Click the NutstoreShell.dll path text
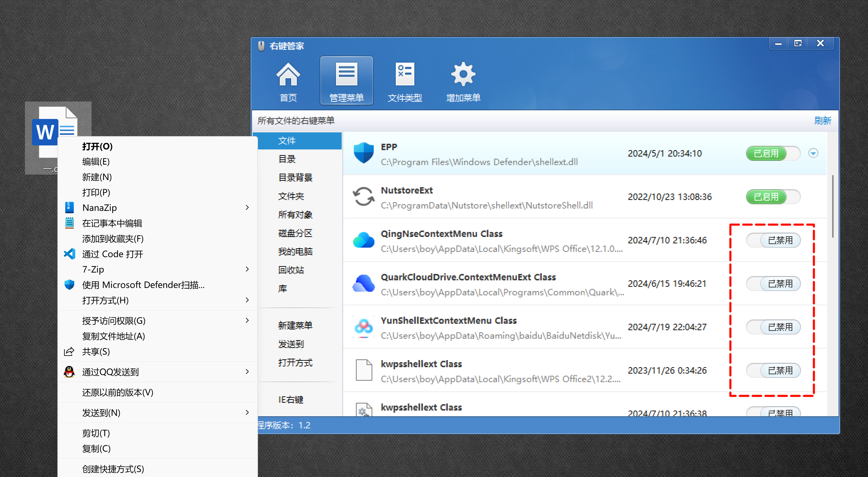 (x=487, y=205)
